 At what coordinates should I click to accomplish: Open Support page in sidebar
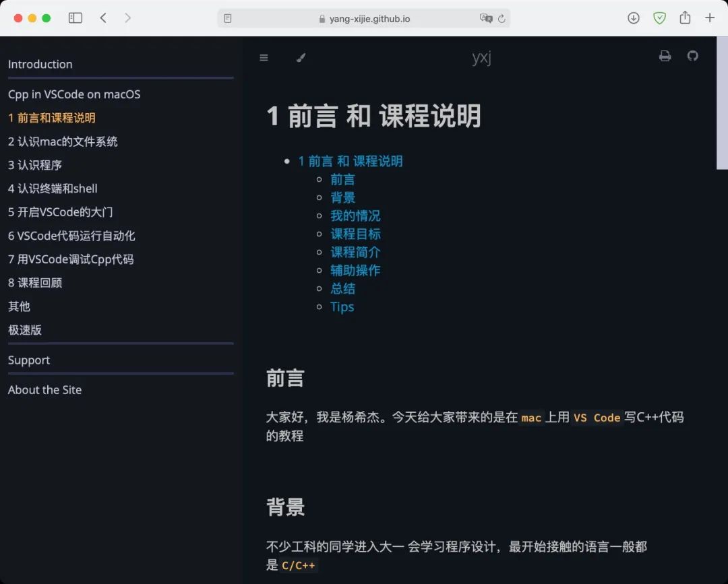(29, 360)
